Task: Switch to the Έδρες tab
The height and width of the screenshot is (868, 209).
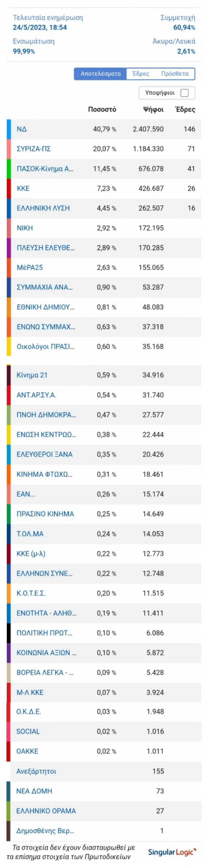Action: pos(141,74)
